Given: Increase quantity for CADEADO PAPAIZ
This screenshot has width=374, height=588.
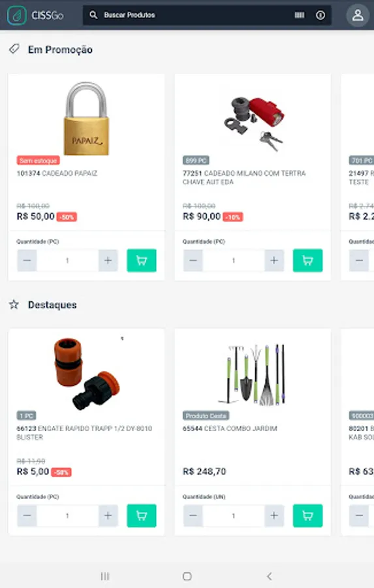Looking at the screenshot, I should click(x=108, y=260).
